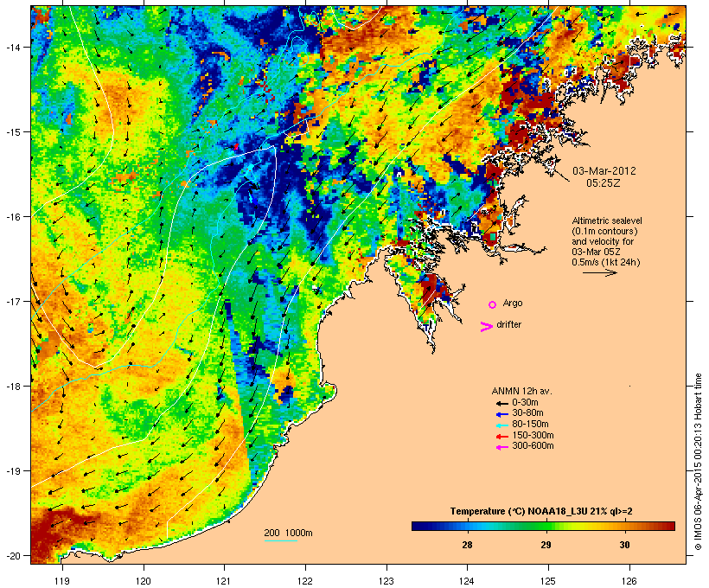Click the latitude axis label -17
Viewport: 709px width, 588px height.
(13, 301)
